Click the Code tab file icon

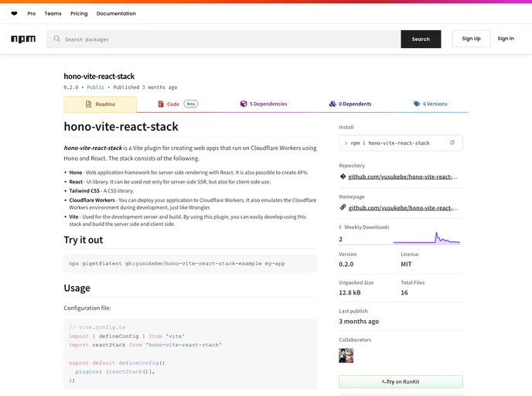click(x=161, y=104)
